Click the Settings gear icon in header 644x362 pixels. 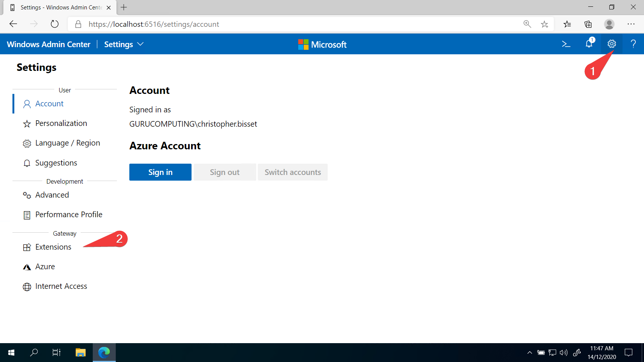612,44
